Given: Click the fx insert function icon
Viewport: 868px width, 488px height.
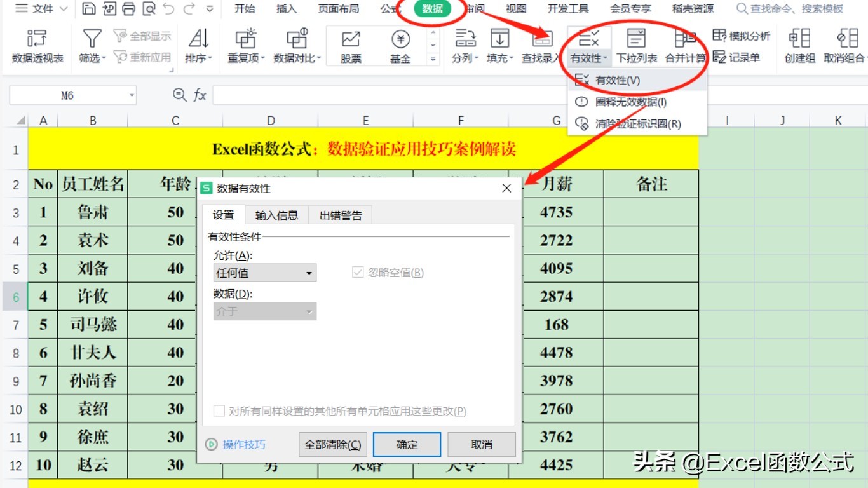Looking at the screenshot, I should coord(200,95).
